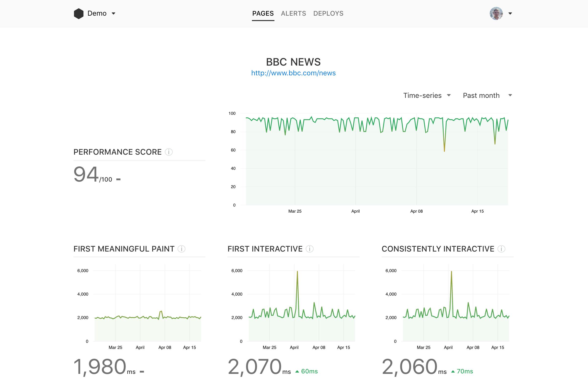The height and width of the screenshot is (391, 588).
Task: Click the Consistently Interactive heading
Action: click(438, 249)
